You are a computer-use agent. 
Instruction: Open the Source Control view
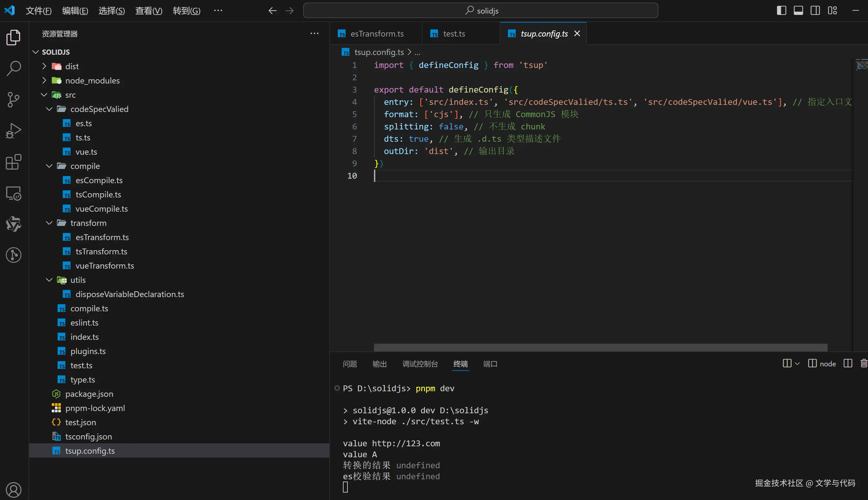[14, 100]
